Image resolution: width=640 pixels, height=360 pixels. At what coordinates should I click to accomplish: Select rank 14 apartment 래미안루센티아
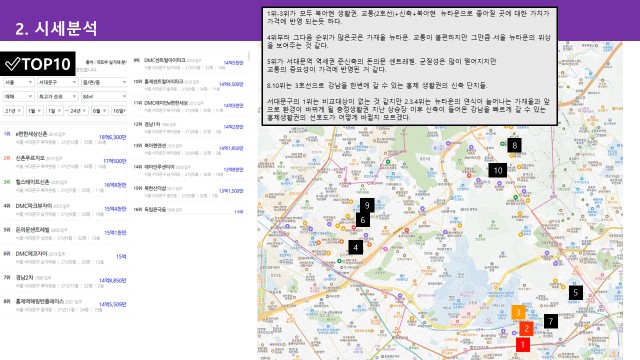pyautogui.click(x=159, y=167)
